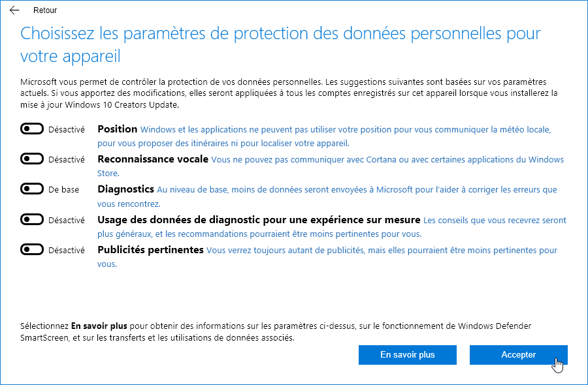The width and height of the screenshot is (588, 385).
Task: Click the Position description text
Action: (x=324, y=136)
